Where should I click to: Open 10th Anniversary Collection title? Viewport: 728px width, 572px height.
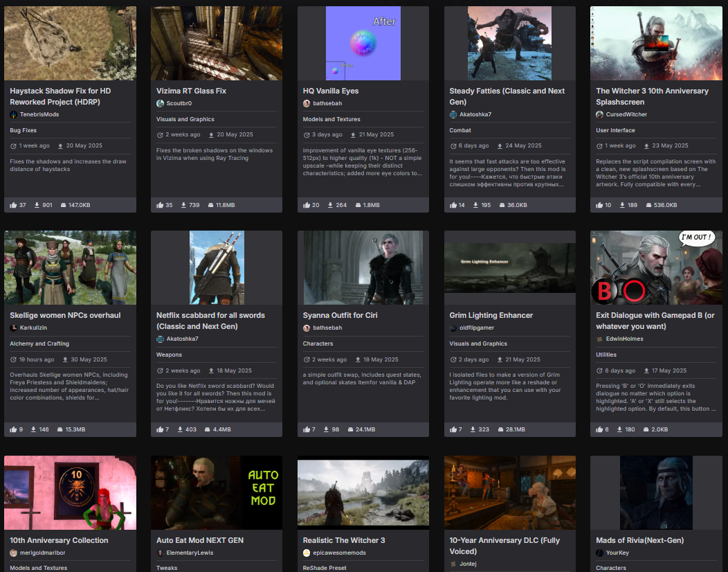click(x=59, y=540)
